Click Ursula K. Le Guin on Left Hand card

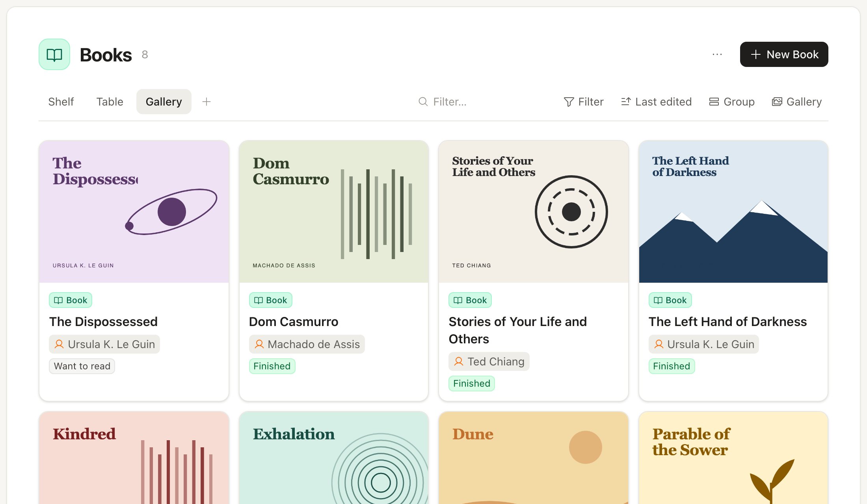[704, 344]
